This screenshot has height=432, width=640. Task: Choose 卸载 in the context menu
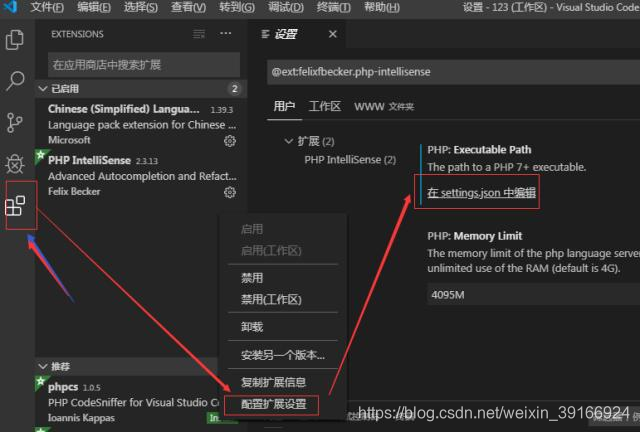tap(252, 327)
